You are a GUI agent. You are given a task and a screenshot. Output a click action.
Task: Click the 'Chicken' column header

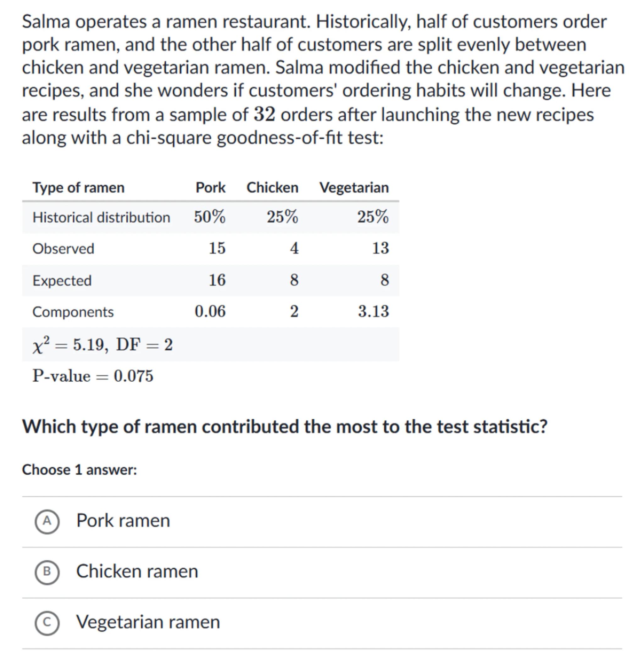pyautogui.click(x=272, y=188)
